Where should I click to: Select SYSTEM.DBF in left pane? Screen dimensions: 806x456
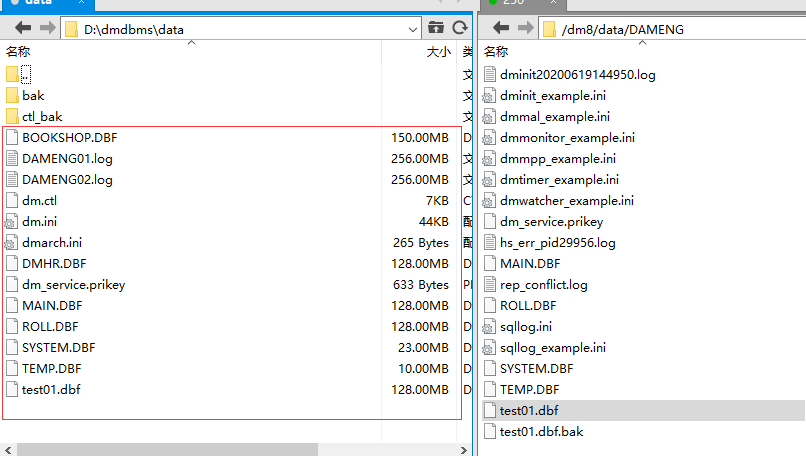(x=58, y=348)
